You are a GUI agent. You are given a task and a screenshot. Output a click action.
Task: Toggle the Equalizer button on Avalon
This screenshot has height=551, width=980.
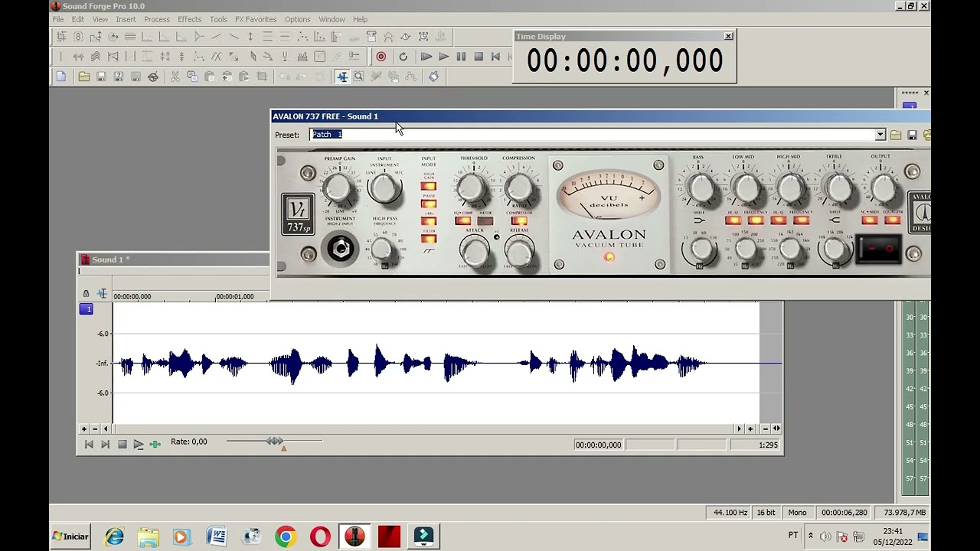[x=893, y=221]
